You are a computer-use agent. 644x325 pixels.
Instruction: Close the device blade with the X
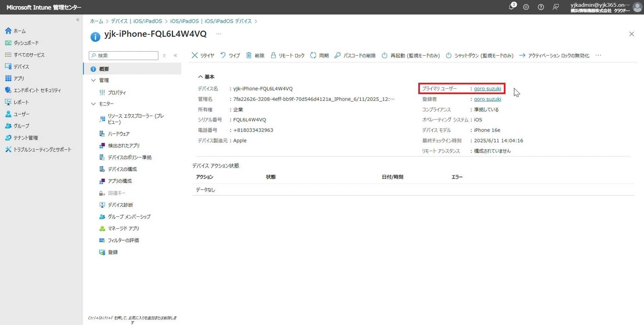(632, 34)
